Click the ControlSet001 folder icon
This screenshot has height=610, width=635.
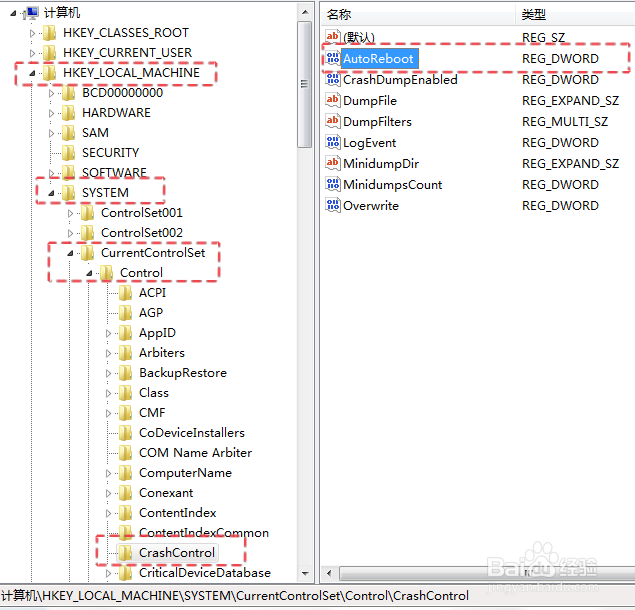(x=87, y=213)
